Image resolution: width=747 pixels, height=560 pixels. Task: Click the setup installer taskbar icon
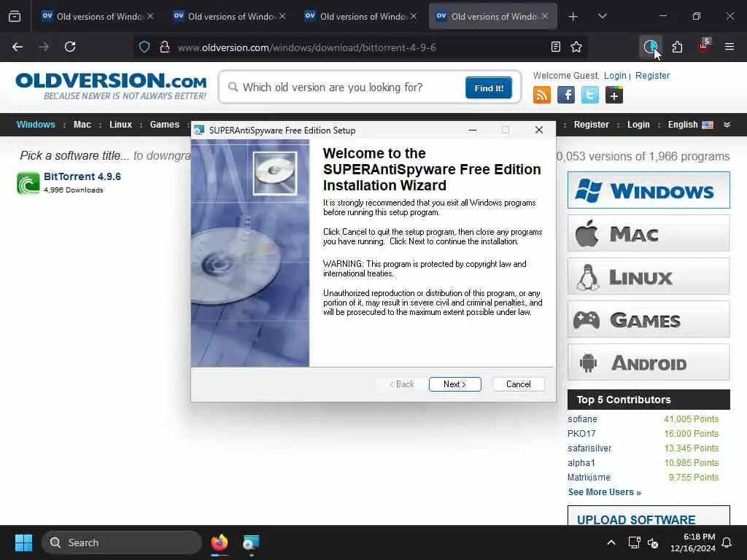coord(251,542)
